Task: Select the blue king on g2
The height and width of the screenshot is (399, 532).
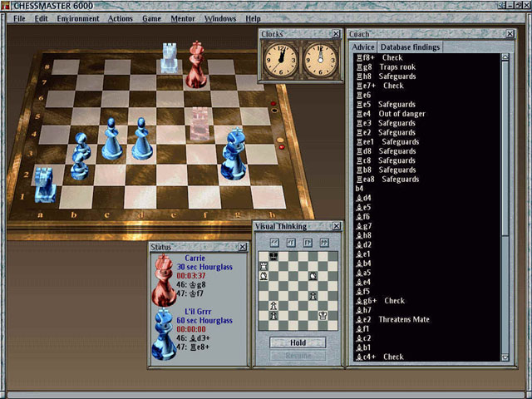Action: point(234,153)
